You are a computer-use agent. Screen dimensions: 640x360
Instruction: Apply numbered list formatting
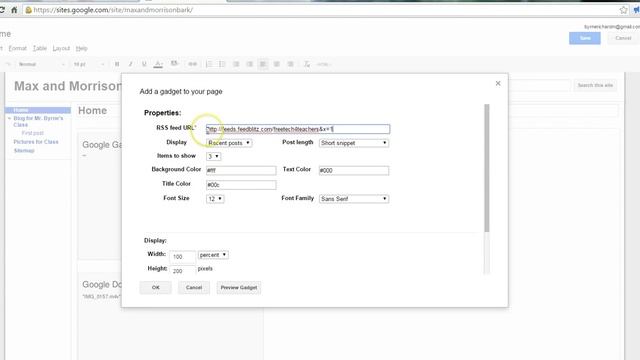click(x=209, y=64)
